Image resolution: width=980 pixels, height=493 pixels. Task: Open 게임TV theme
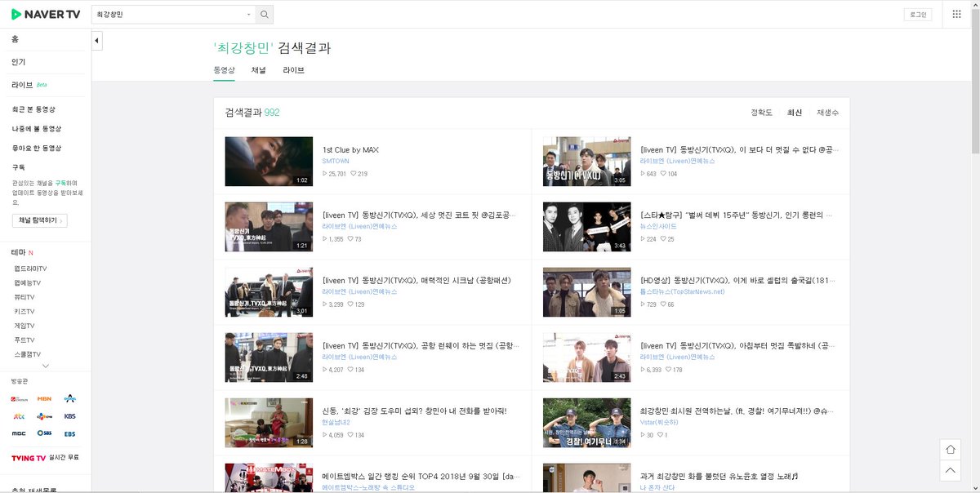tap(24, 326)
